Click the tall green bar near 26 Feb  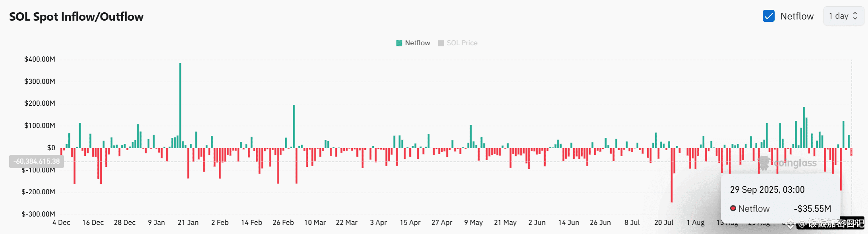(x=294, y=126)
